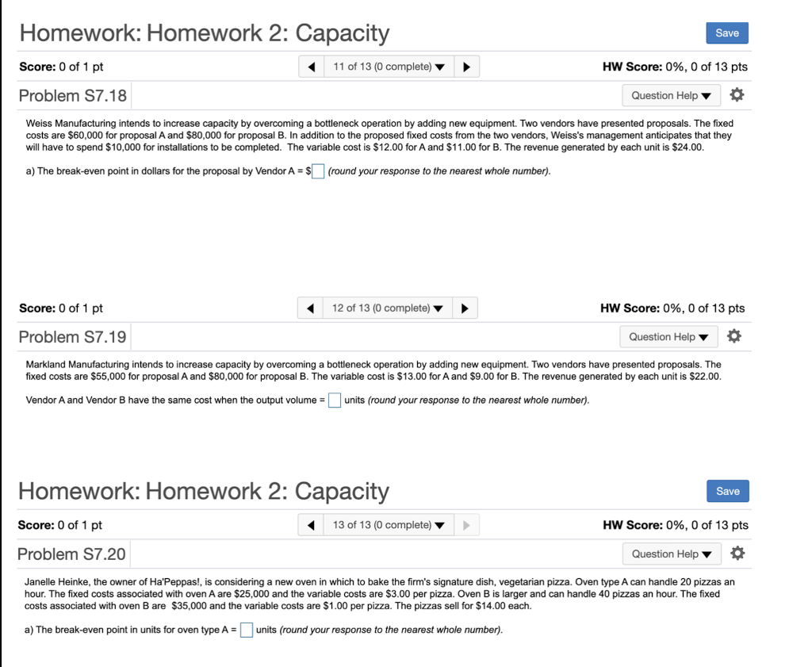Open the settings gear for Problem S7.20

[737, 553]
